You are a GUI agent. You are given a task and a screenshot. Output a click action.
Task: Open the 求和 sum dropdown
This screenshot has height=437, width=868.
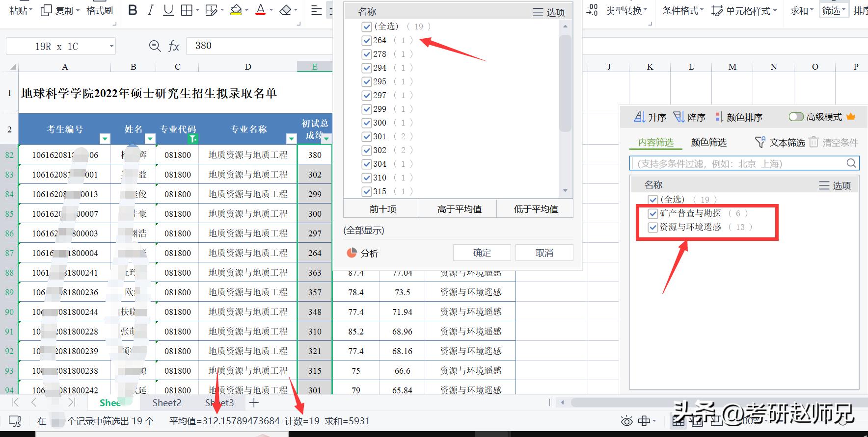coord(802,10)
